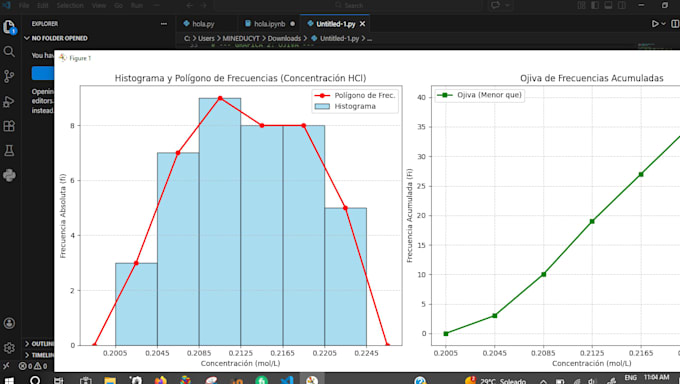Select the Untitled-1.py tab
The height and width of the screenshot is (384, 680).
point(335,24)
